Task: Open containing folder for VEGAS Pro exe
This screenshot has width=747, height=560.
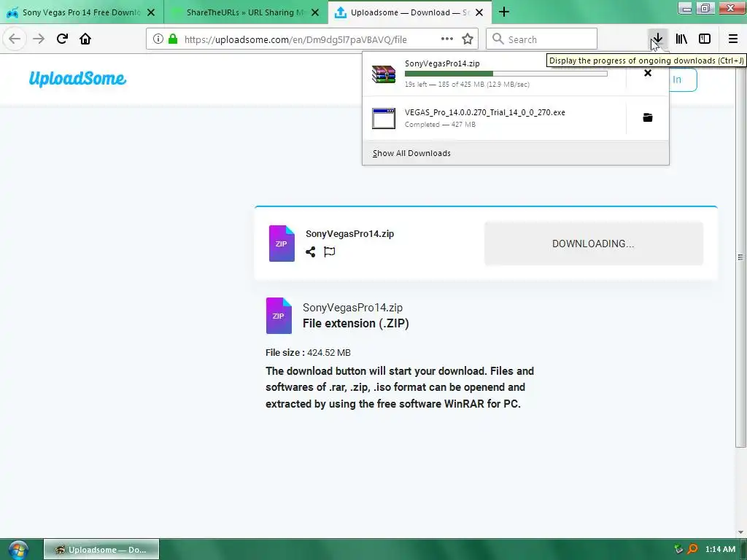Action: coord(648,117)
